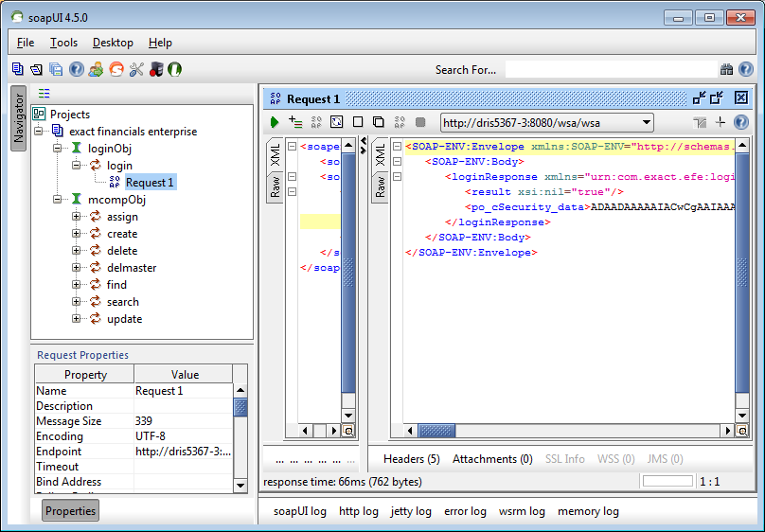The height and width of the screenshot is (532, 765).
Task: Click the green loadUI icon in main toolbar
Action: 174,69
